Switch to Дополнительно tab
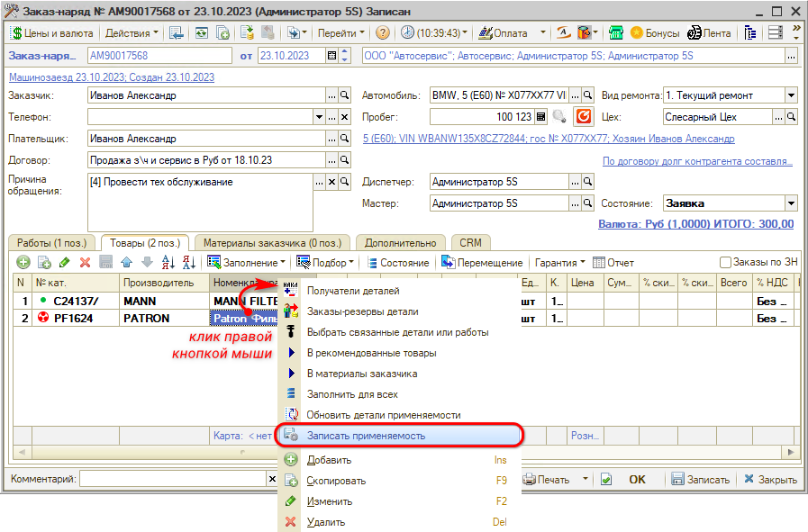The image size is (808, 532). click(400, 243)
